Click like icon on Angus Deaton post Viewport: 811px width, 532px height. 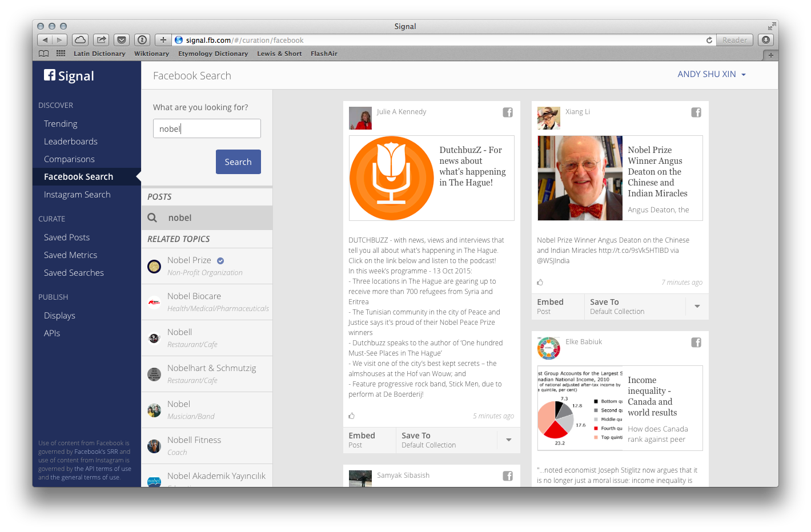click(540, 282)
